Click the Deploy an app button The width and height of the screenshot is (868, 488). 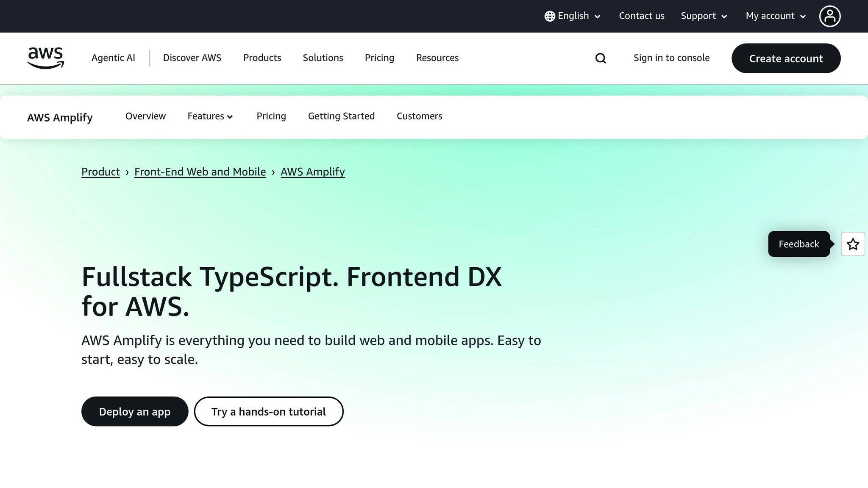click(134, 411)
